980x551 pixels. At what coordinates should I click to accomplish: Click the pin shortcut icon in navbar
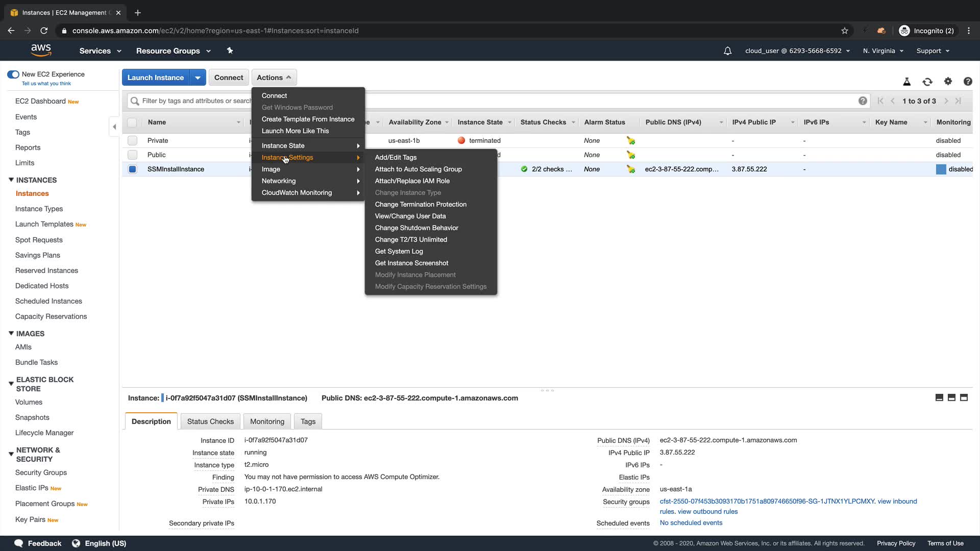click(x=230, y=51)
